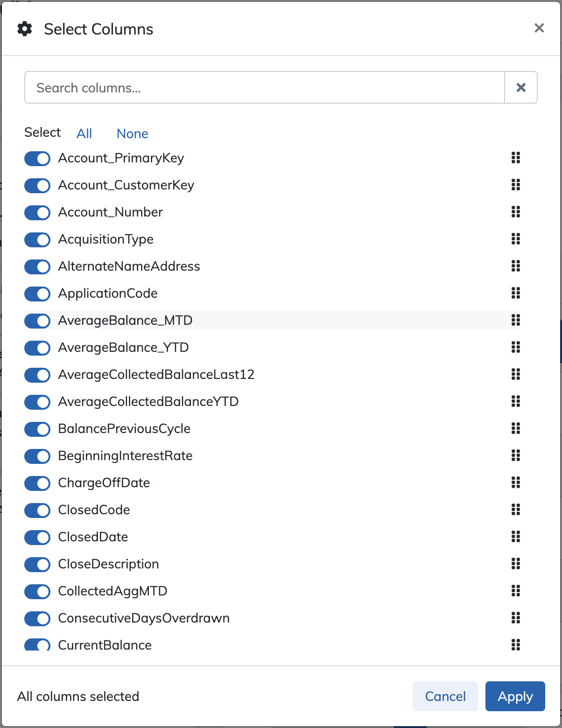
Task: Click the drag handle for Account_PrimaryKey
Action: 515,158
